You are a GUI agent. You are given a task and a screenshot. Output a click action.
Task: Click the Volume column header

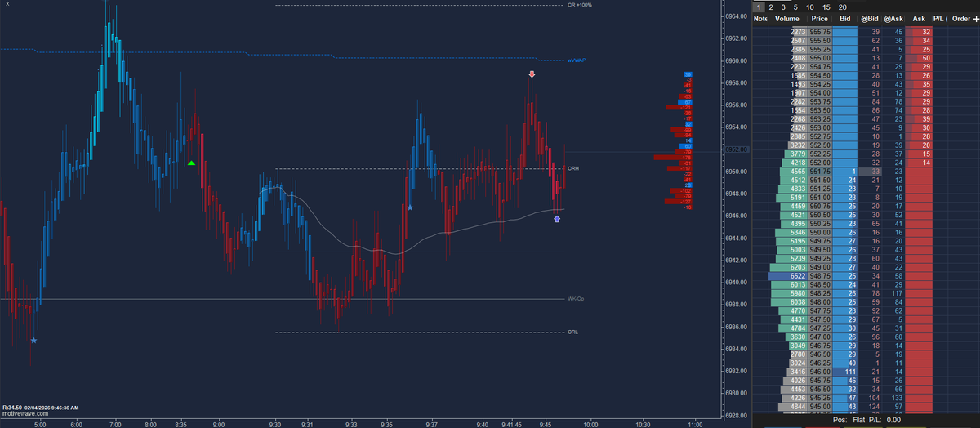click(788, 19)
